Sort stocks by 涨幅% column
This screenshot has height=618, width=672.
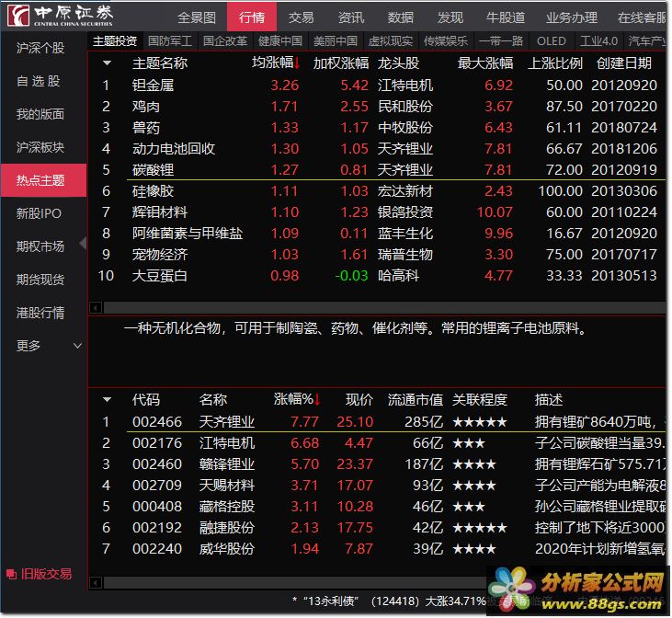click(x=297, y=400)
